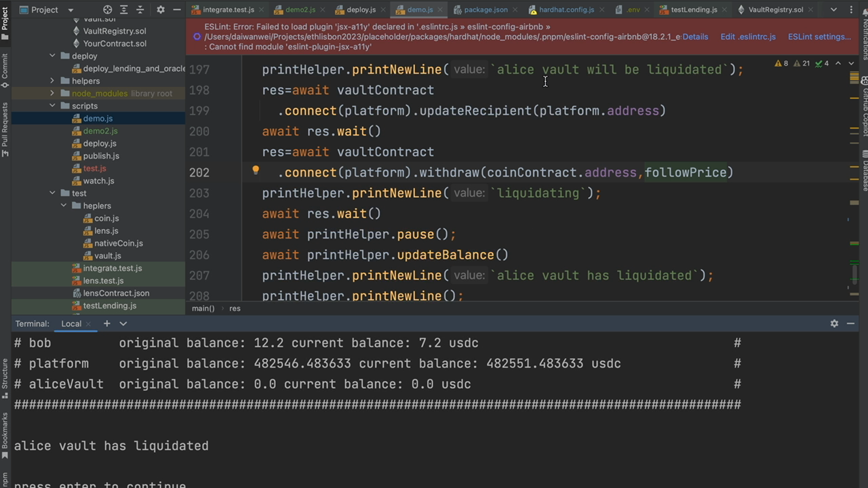The image size is (868, 488).
Task: Collapse the scripts folder
Action: [x=52, y=106]
